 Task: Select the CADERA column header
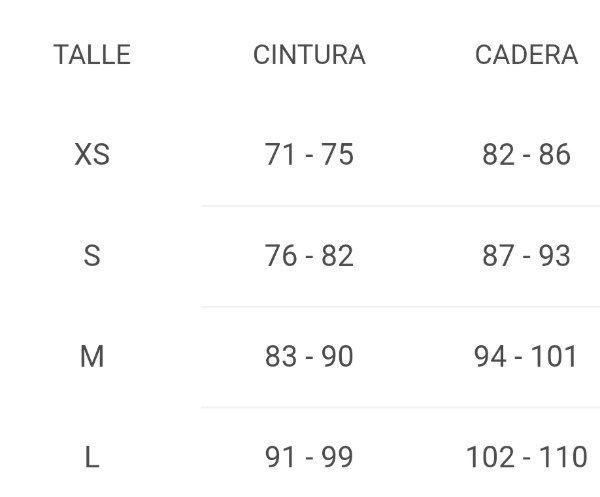point(526,54)
